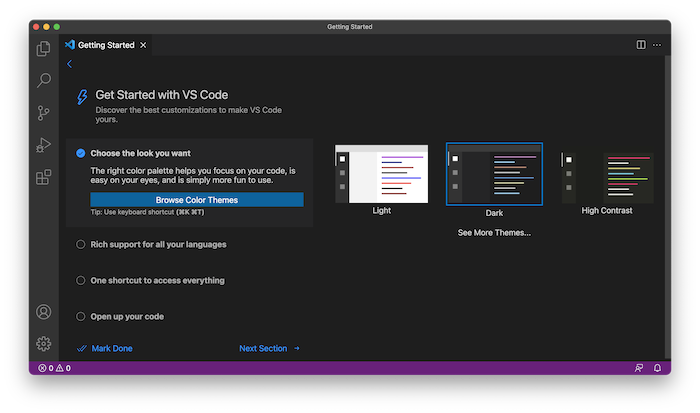Expand 'One shortcut to access everything' step
This screenshot has width=700, height=413.
click(x=158, y=280)
